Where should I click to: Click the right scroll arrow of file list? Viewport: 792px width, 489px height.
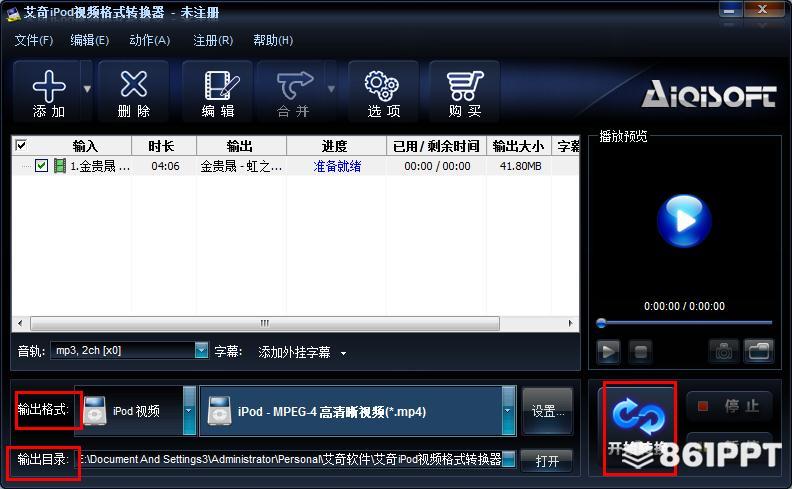point(571,323)
